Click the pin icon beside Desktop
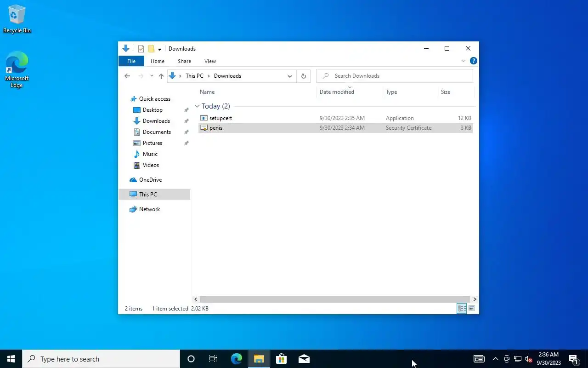 [186, 110]
